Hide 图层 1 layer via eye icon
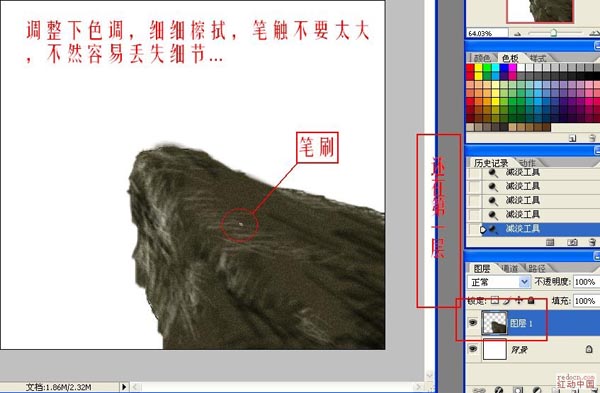 473,323
